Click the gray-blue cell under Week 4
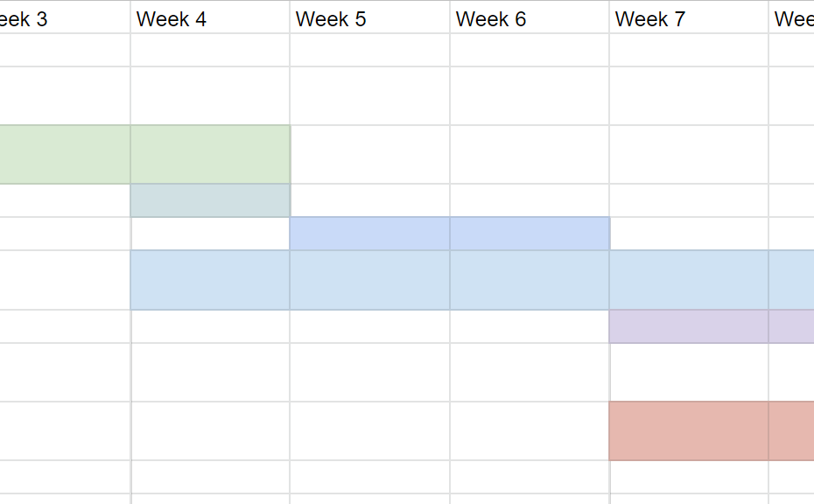The height and width of the screenshot is (504, 814). (210, 200)
